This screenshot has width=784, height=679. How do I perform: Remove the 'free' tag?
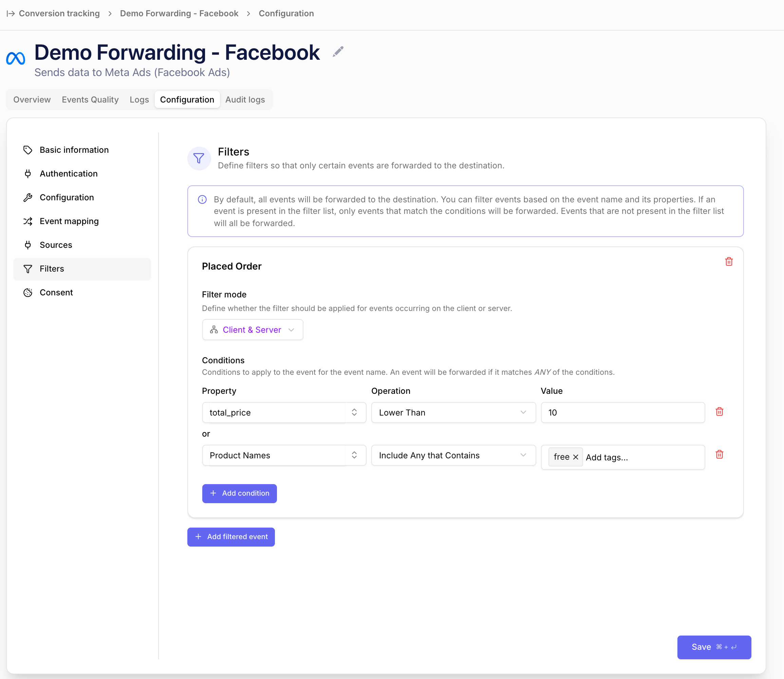click(x=575, y=457)
